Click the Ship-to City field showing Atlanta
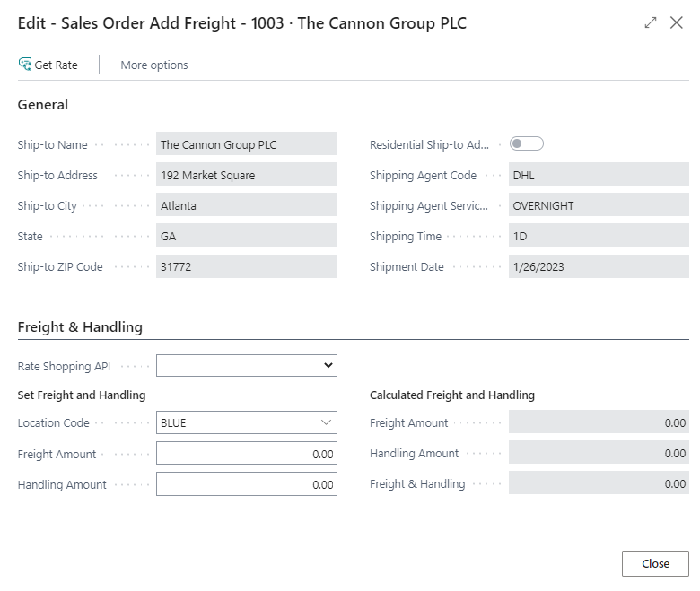Image resolution: width=700 pixels, height=591 pixels. pos(246,205)
